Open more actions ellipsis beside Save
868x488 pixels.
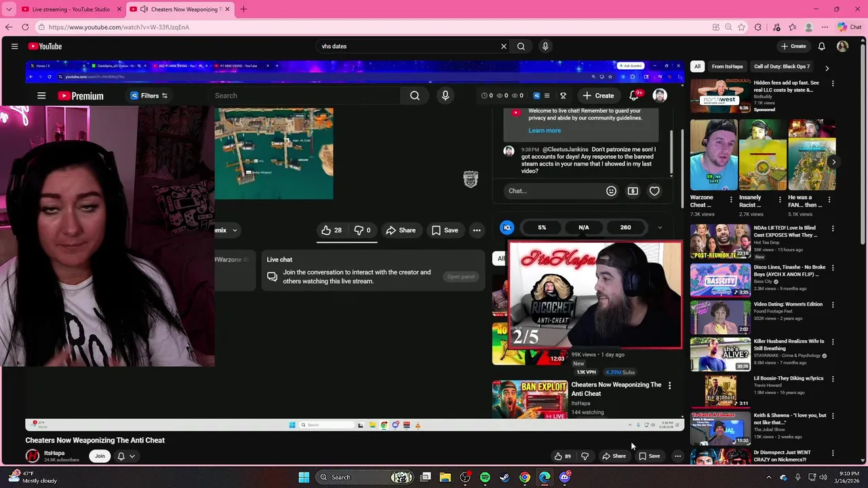(x=677, y=456)
